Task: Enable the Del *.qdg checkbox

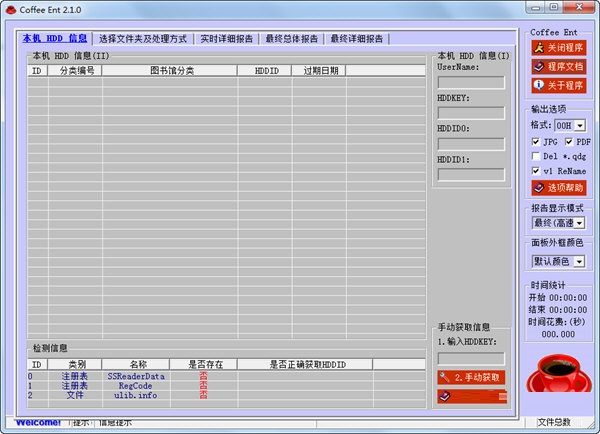Action: tap(536, 156)
